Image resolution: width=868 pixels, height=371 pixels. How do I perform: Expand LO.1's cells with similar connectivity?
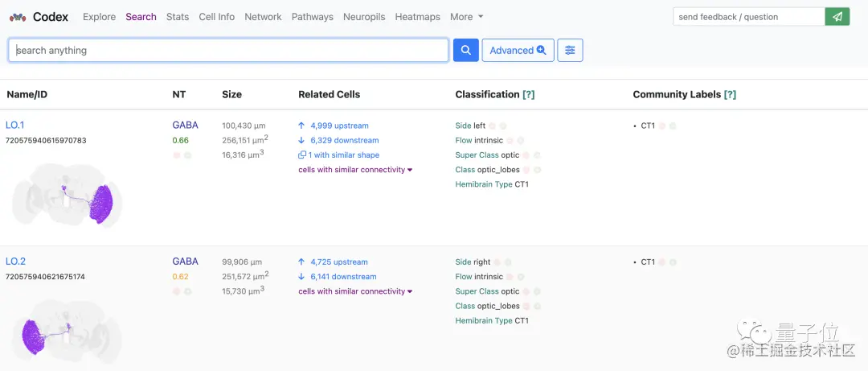click(355, 170)
